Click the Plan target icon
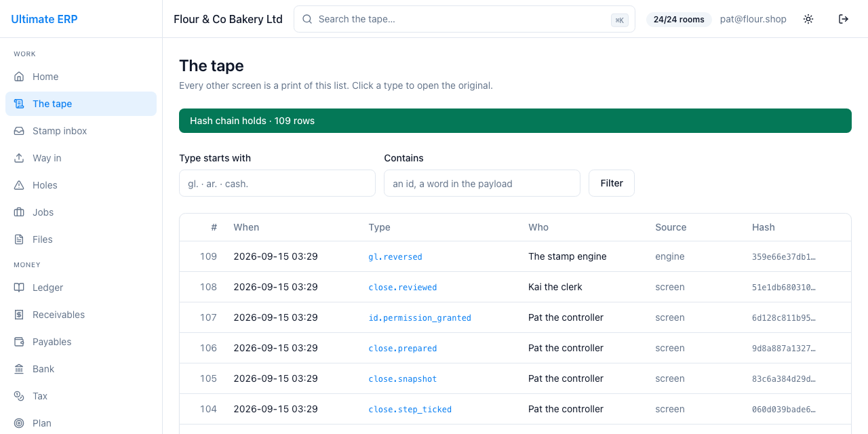Image resolution: width=868 pixels, height=434 pixels. (x=19, y=423)
